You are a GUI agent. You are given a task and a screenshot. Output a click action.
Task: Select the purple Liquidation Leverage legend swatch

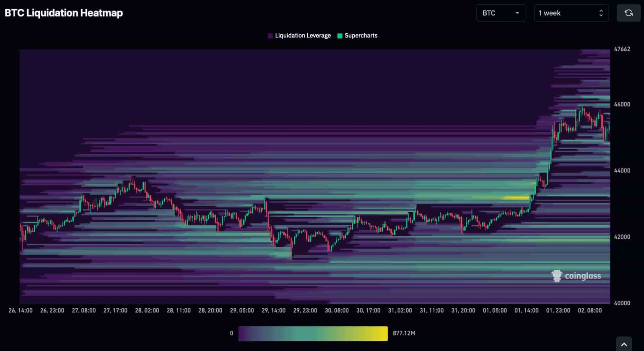coord(270,36)
